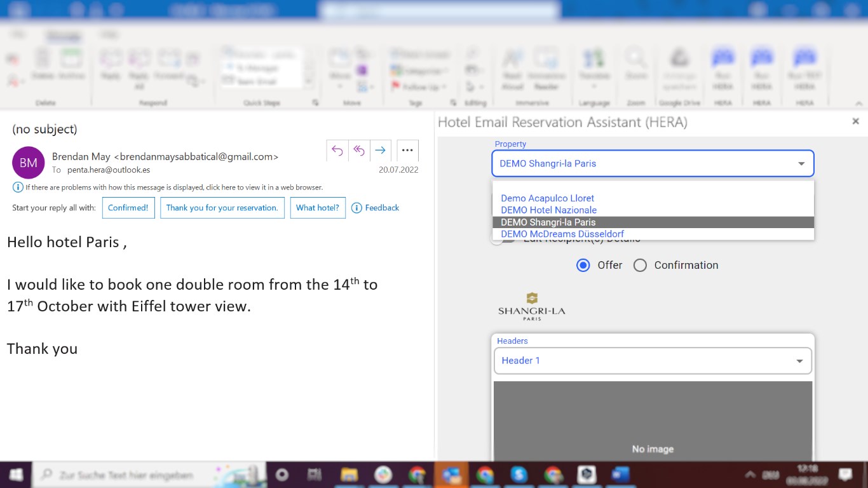868x488 pixels.
Task: Open File Explorer from the taskbar
Action: click(x=349, y=475)
